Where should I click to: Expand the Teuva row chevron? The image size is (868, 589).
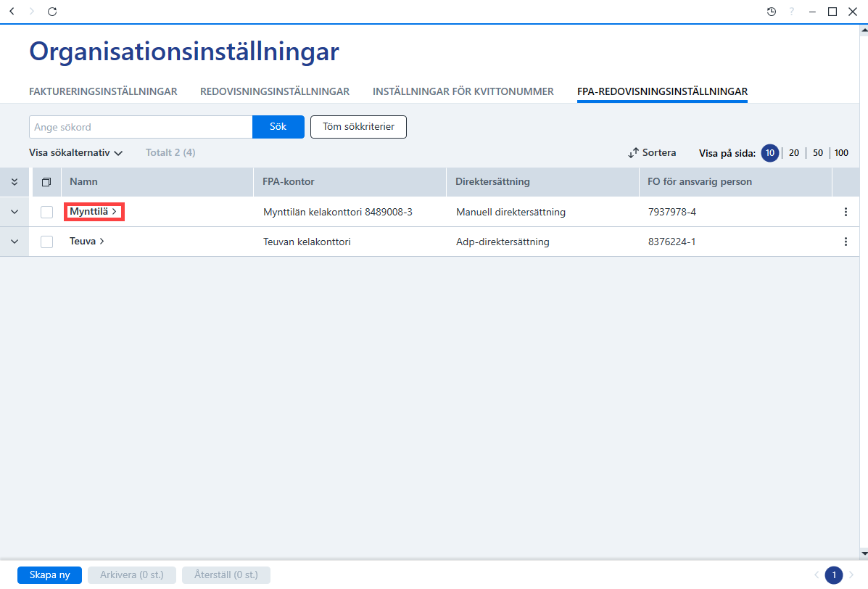click(15, 242)
